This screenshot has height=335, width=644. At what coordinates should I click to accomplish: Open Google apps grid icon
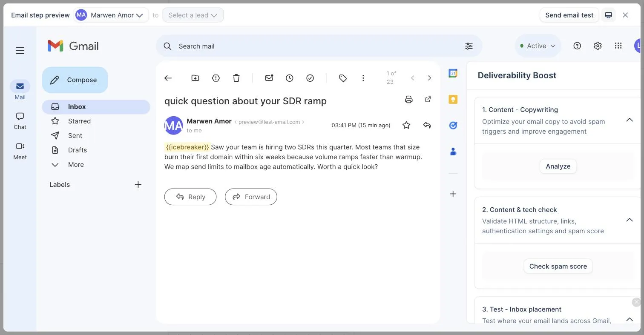point(618,46)
